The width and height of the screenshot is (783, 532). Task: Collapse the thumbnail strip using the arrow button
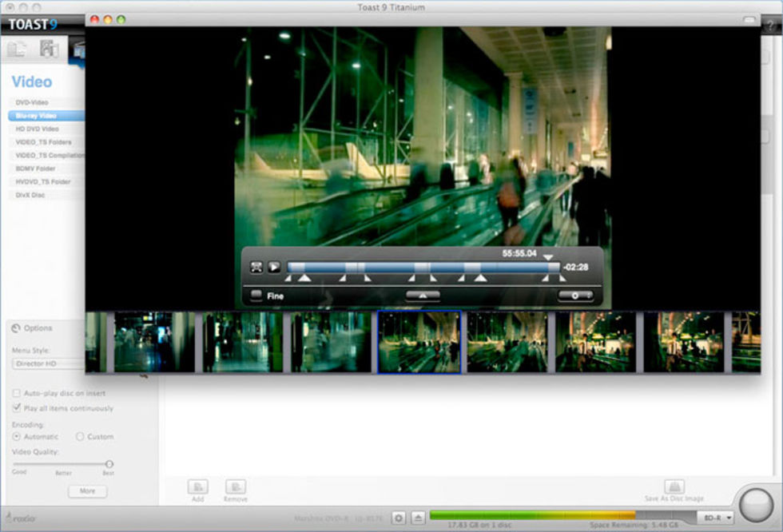pos(423,296)
